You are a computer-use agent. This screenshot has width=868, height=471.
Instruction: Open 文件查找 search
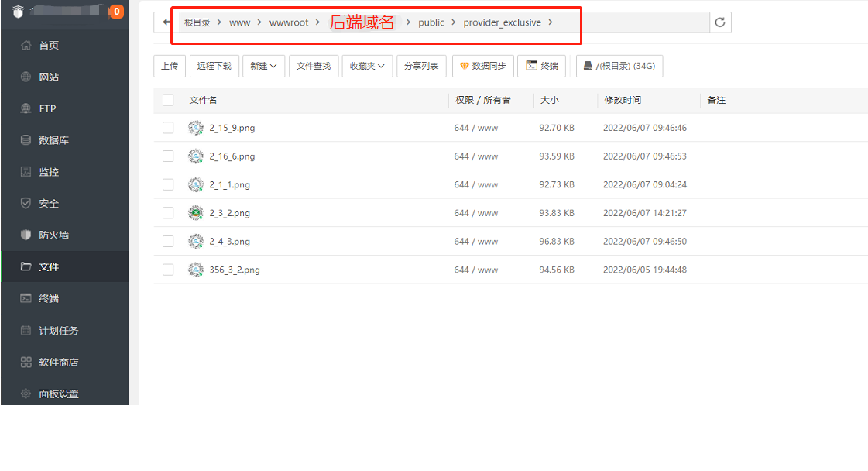pyautogui.click(x=314, y=66)
